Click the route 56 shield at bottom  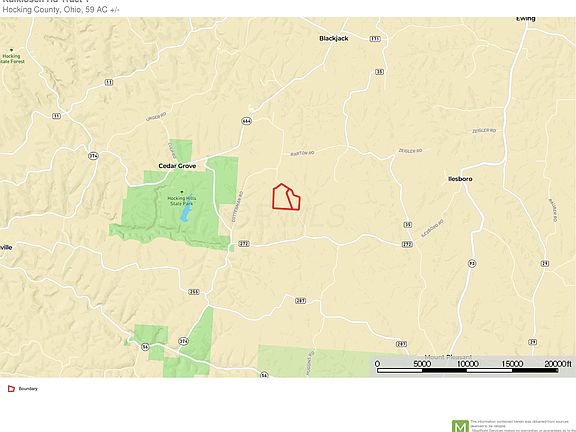264,375
